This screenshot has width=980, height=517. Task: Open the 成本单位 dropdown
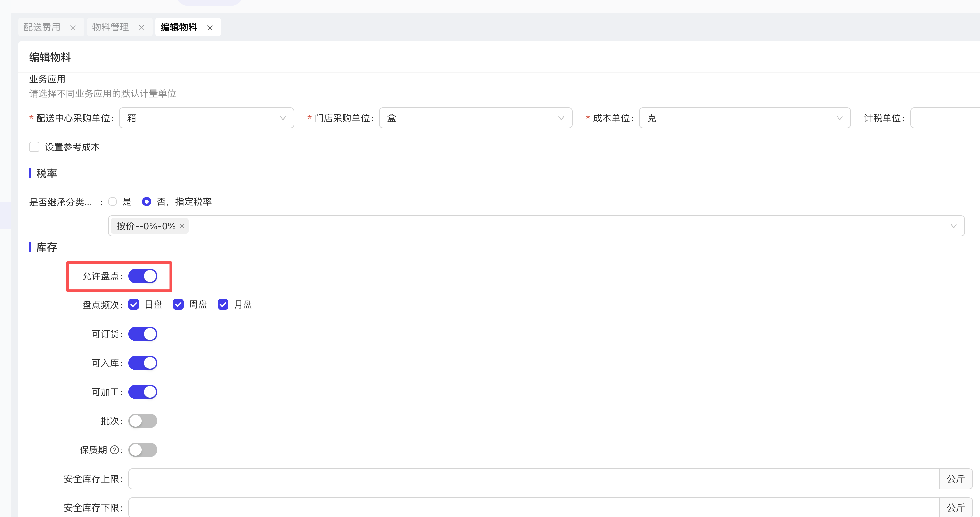coord(744,118)
